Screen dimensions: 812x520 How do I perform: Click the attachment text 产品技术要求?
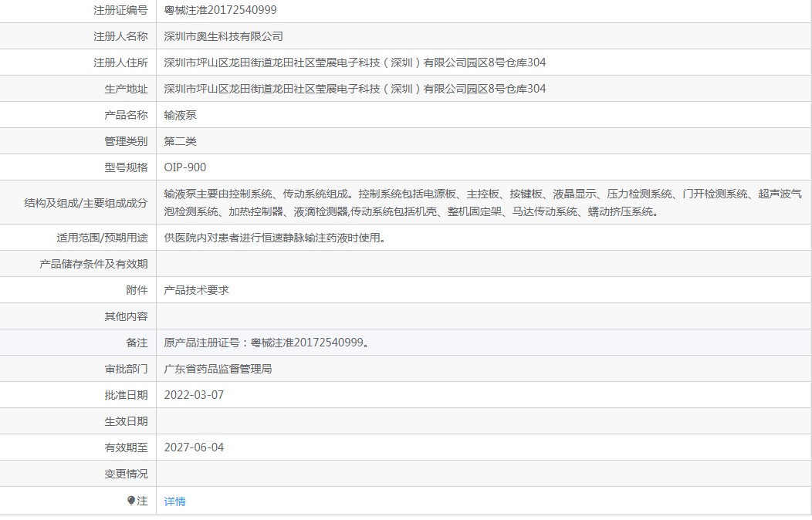tap(196, 290)
